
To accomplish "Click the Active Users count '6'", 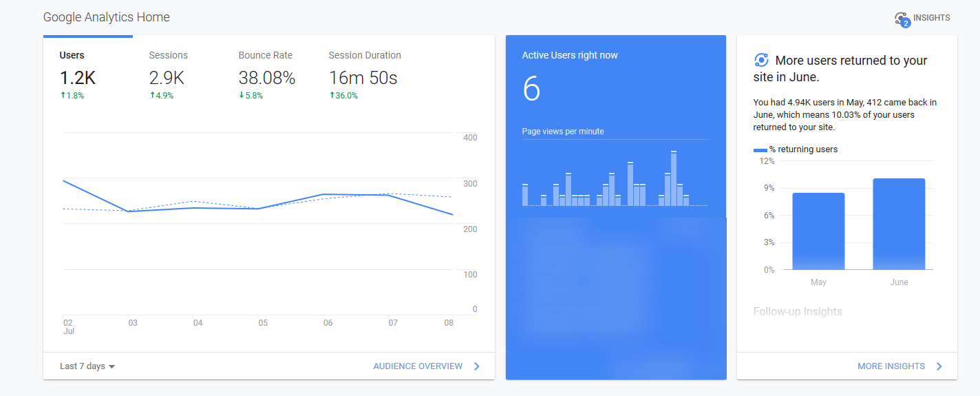I will pos(531,89).
